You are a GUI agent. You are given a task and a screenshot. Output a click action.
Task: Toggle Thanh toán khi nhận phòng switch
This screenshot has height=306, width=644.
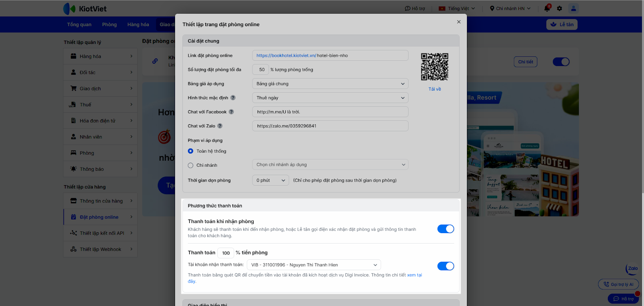[446, 229]
